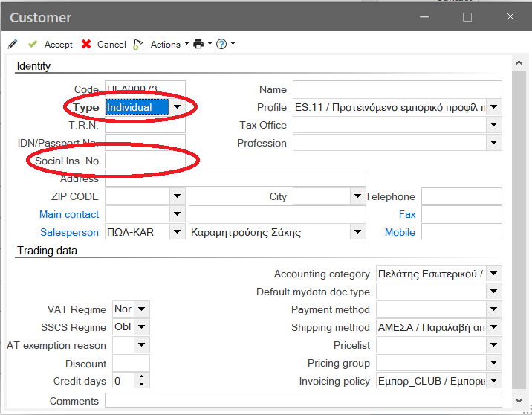
Task: Decrease Credit days with down arrow
Action: click(x=142, y=385)
